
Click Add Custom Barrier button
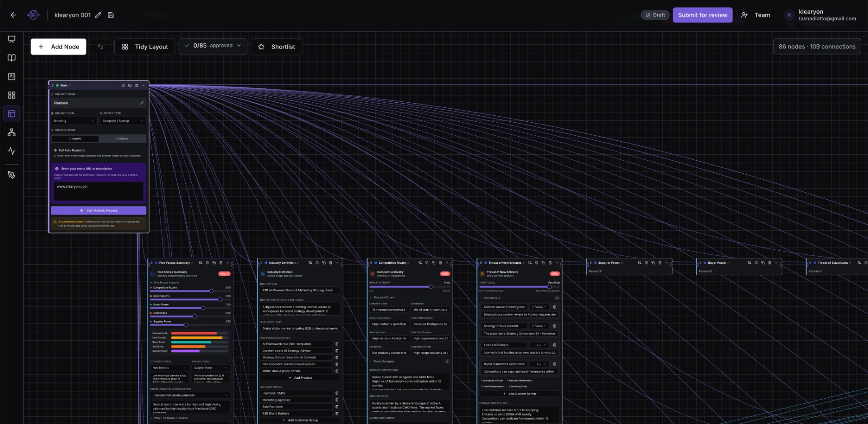[x=519, y=394]
